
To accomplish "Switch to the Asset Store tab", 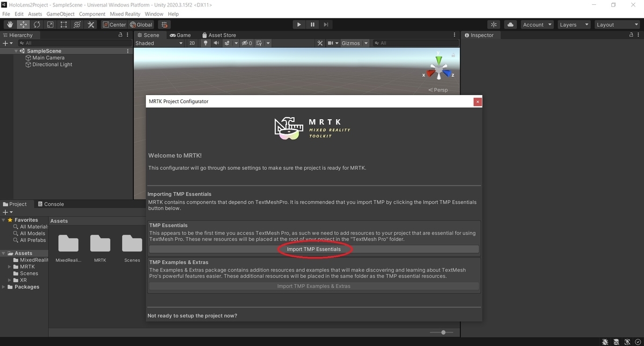I will [x=218, y=35].
